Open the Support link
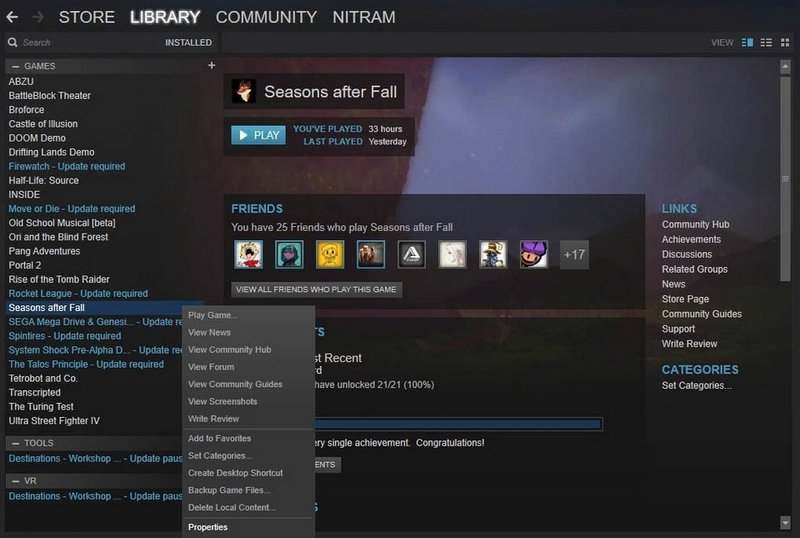The height and width of the screenshot is (538, 800). [678, 329]
